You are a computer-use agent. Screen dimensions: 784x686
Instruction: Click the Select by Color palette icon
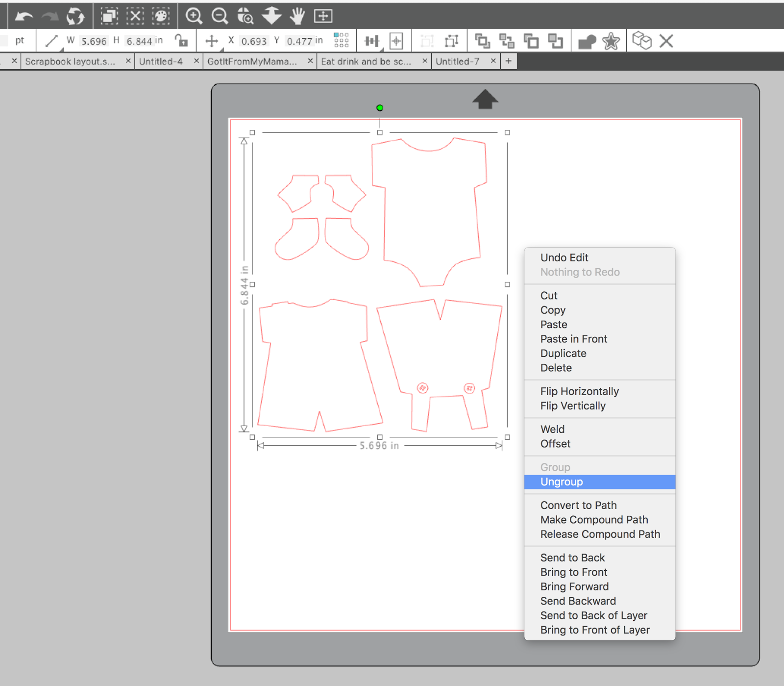pos(161,16)
